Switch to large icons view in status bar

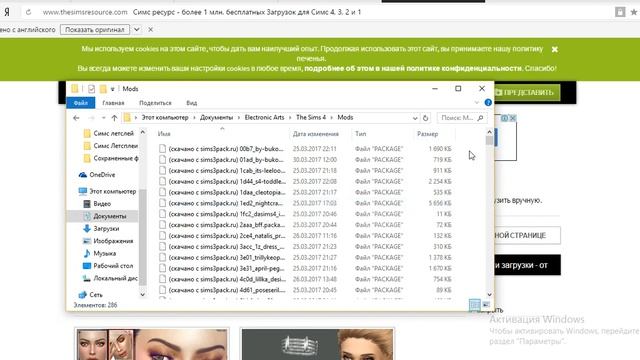pos(486,304)
